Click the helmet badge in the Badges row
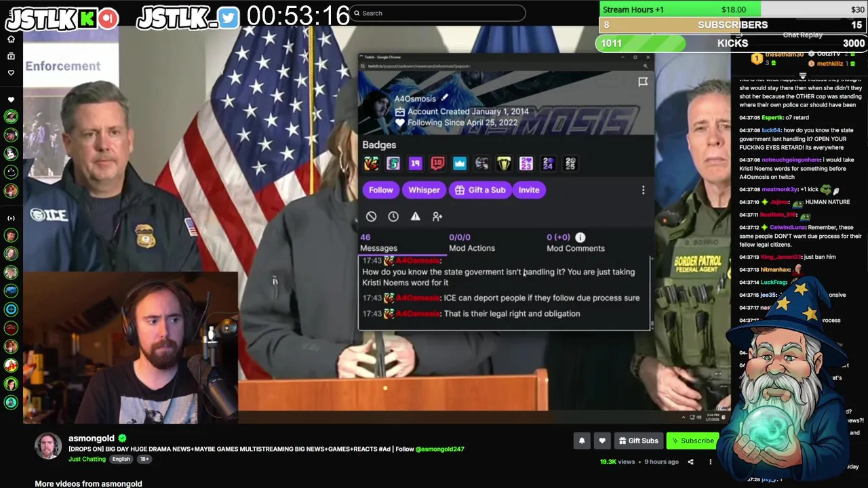Viewport: 868px width, 488px height. click(481, 163)
